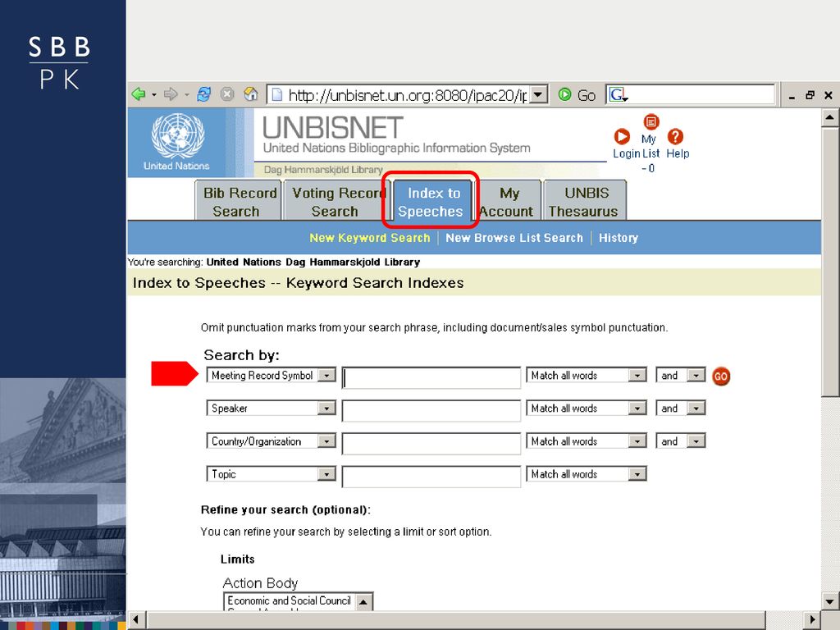Open the search History link

(x=619, y=238)
